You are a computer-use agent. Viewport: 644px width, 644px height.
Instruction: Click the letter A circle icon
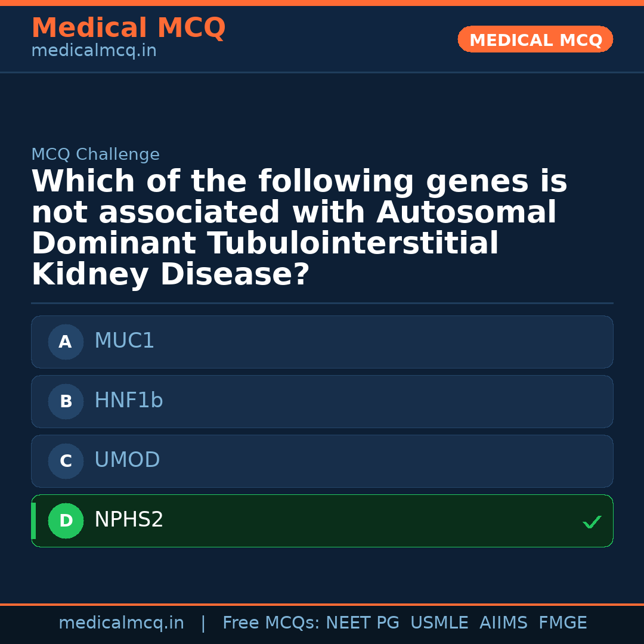pyautogui.click(x=66, y=342)
